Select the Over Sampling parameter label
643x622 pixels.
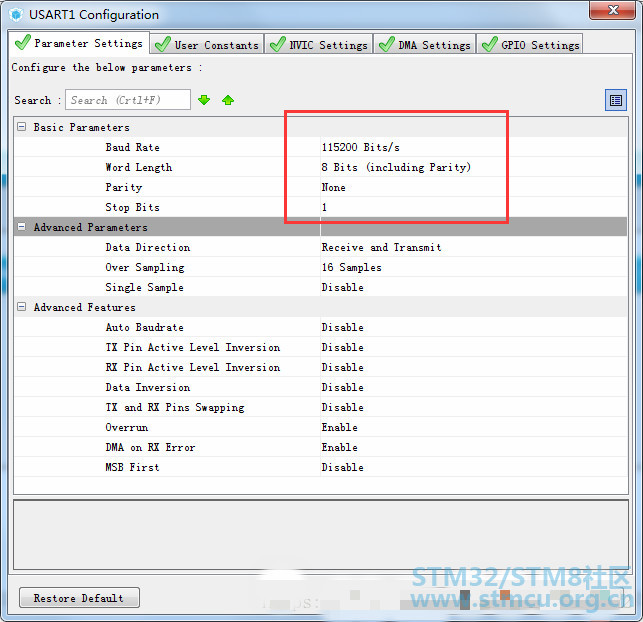point(145,267)
